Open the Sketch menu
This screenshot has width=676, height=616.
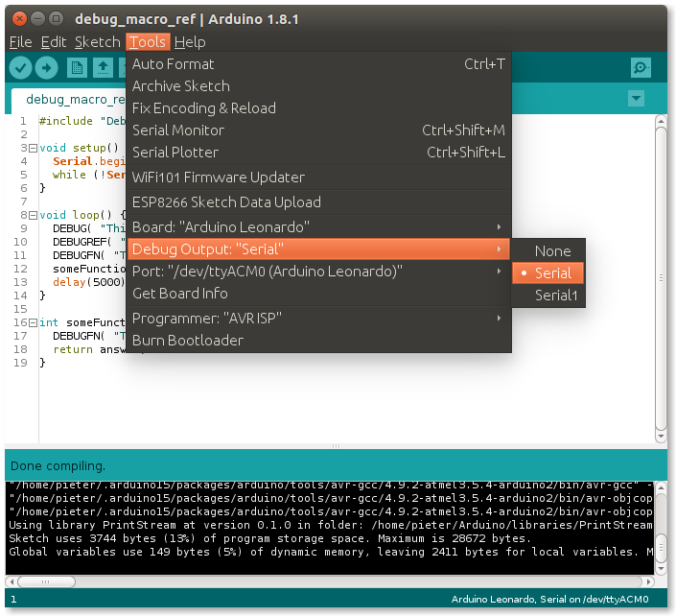(98, 42)
